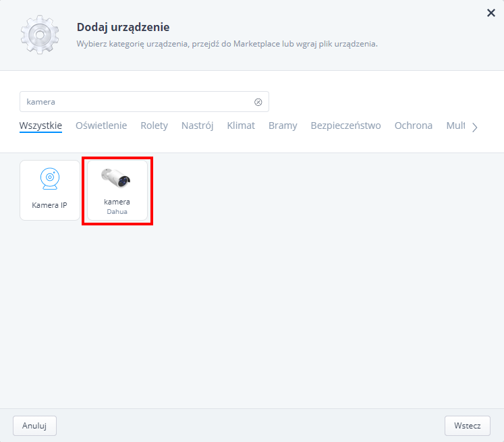
Task: Open the Oświetlenie category tab
Action: coord(101,126)
